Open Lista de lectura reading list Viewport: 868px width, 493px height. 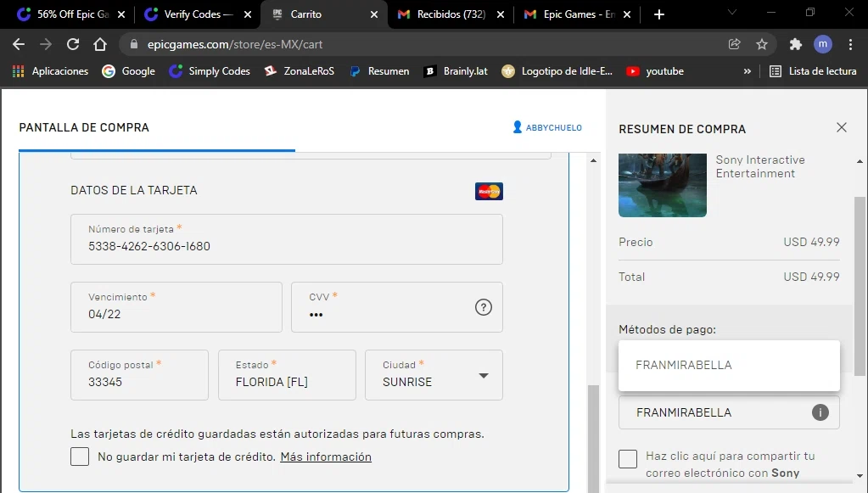(x=813, y=70)
